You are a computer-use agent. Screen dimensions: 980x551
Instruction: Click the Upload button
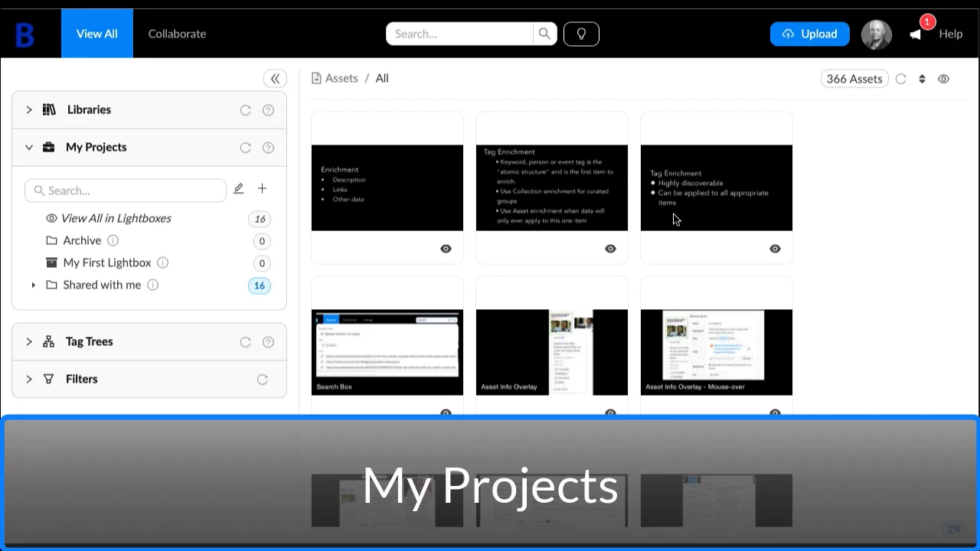click(809, 34)
